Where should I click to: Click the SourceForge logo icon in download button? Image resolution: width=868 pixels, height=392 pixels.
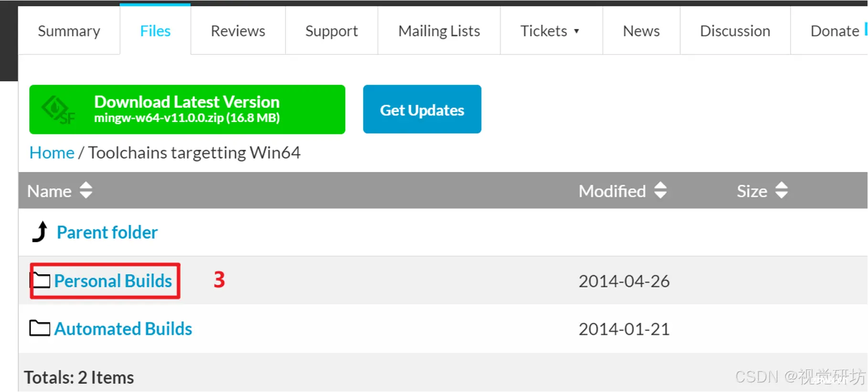pyautogui.click(x=58, y=110)
